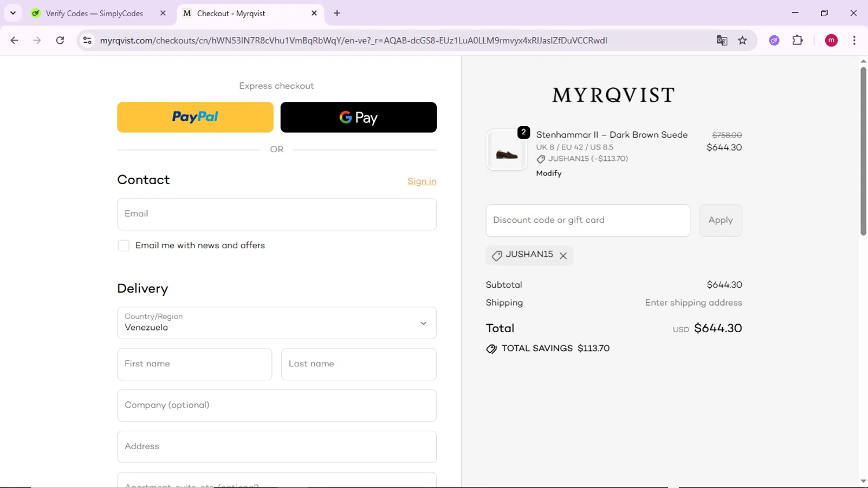Screen dimensions: 868x488
Task: Select the Checkout - Myrqvist tab
Action: pyautogui.click(x=250, y=13)
